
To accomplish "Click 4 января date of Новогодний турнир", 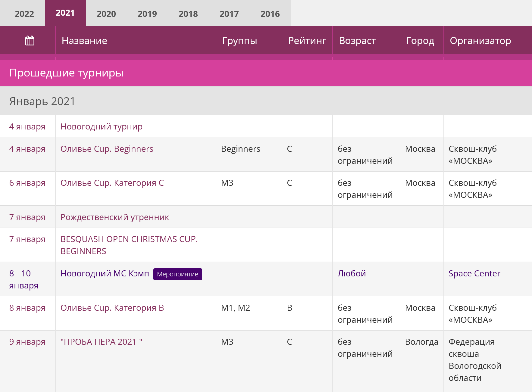I will pyautogui.click(x=27, y=127).
